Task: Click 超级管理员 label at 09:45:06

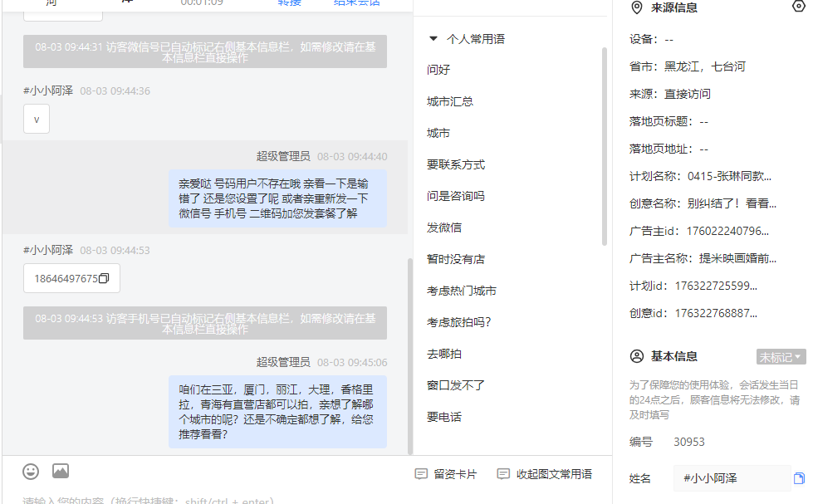Action: click(283, 362)
